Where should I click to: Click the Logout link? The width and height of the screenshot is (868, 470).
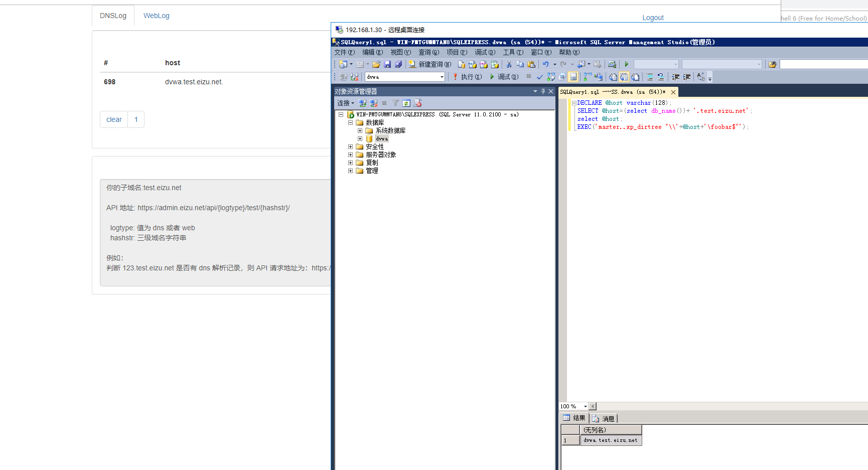tap(653, 18)
